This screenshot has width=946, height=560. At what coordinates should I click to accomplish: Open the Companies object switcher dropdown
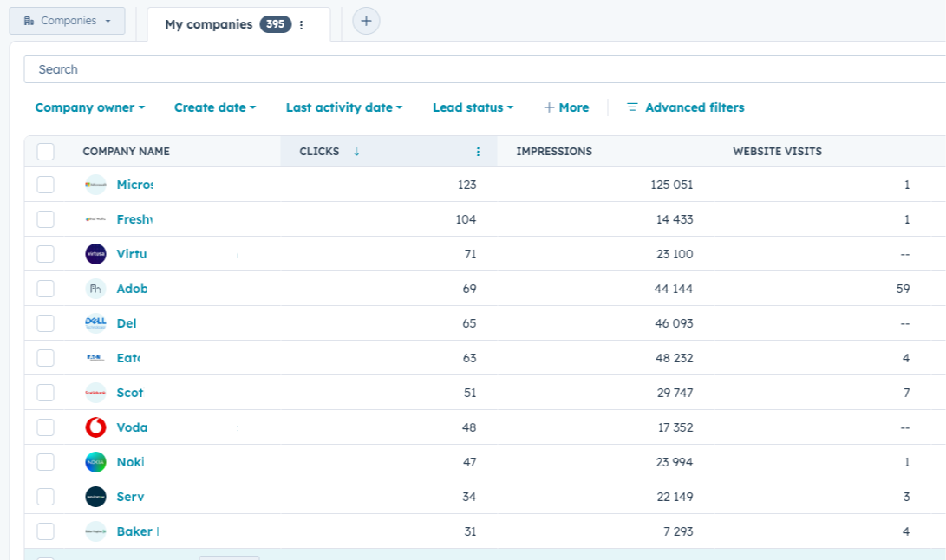(x=68, y=21)
